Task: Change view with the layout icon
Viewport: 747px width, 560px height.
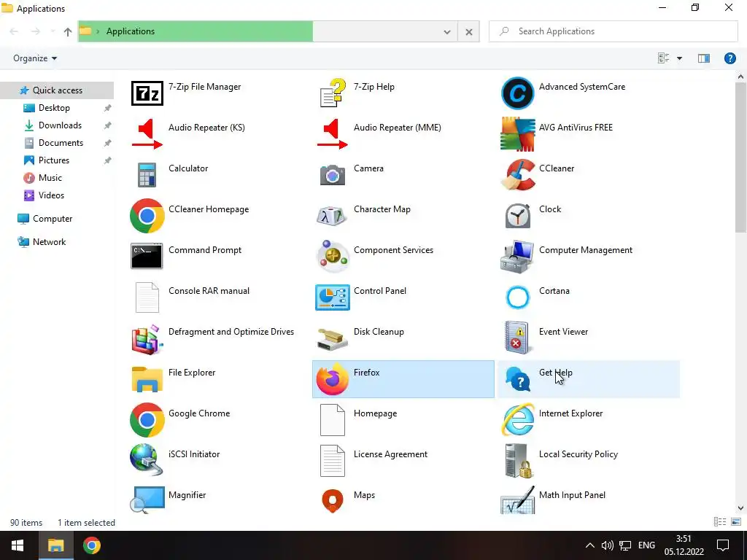Action: point(664,58)
